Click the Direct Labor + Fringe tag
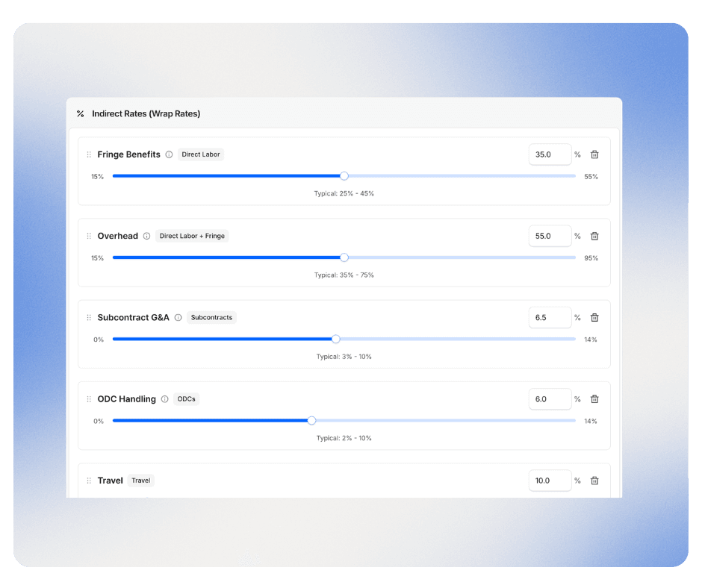This screenshot has width=702, height=588. (x=192, y=236)
